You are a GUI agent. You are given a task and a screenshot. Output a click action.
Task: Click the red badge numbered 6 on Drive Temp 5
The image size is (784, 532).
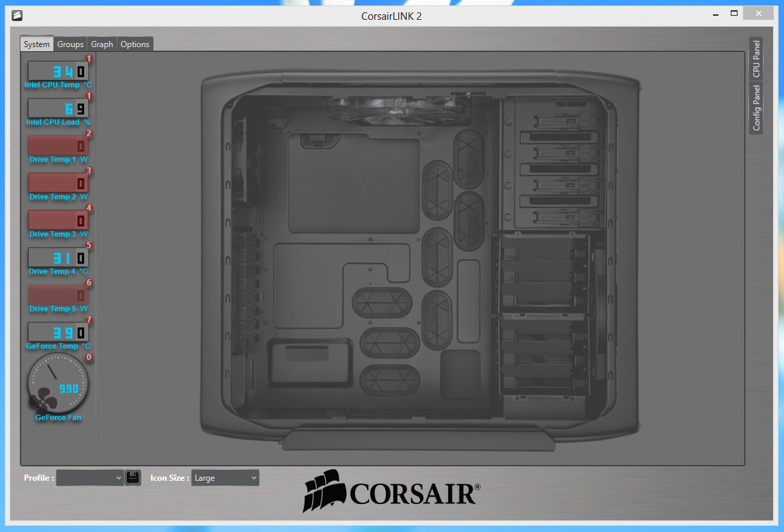89,283
